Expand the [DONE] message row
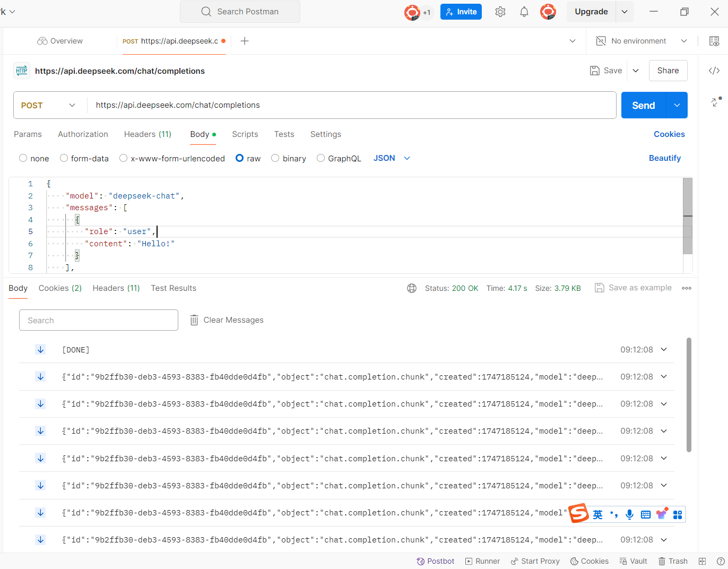Image resolution: width=728 pixels, height=569 pixels. (664, 349)
